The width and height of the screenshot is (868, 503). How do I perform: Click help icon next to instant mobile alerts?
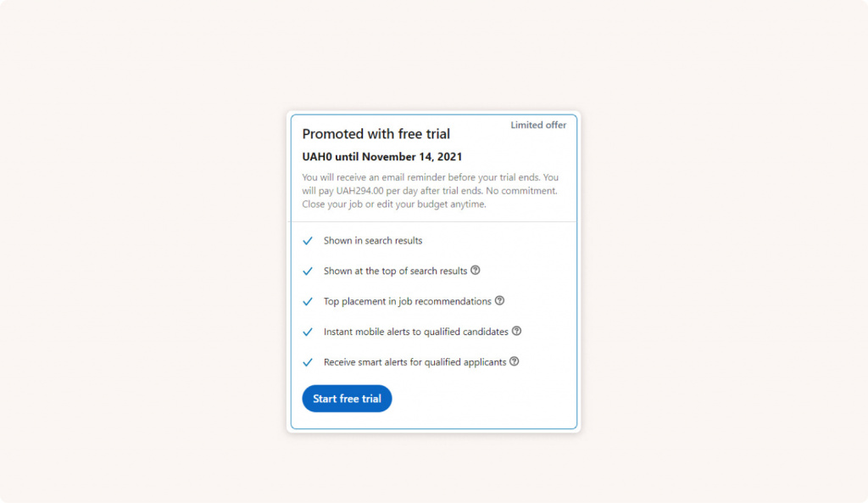point(516,331)
